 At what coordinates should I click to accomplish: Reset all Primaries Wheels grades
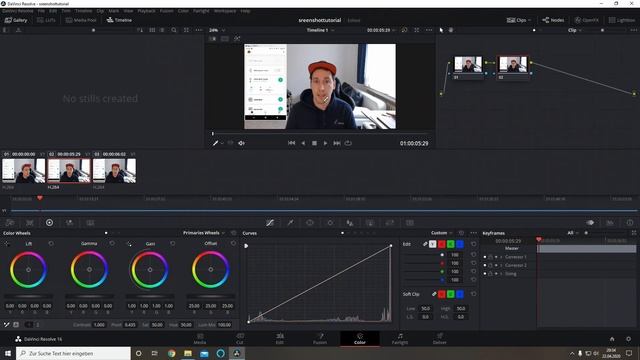click(233, 233)
